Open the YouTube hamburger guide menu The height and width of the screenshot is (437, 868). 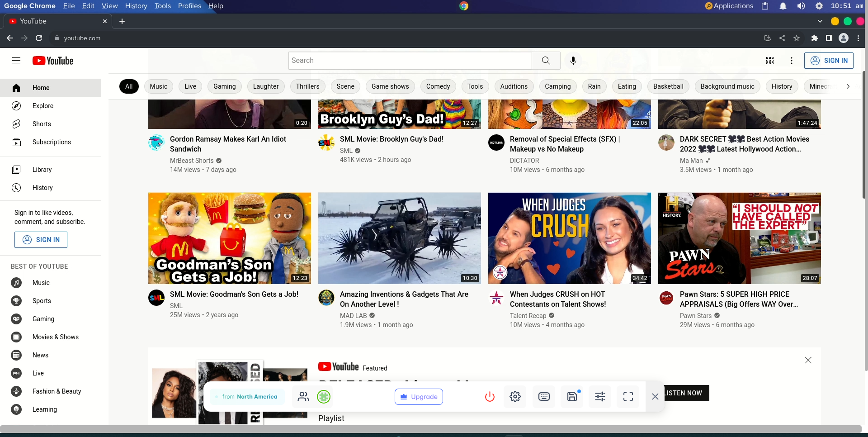tap(16, 61)
